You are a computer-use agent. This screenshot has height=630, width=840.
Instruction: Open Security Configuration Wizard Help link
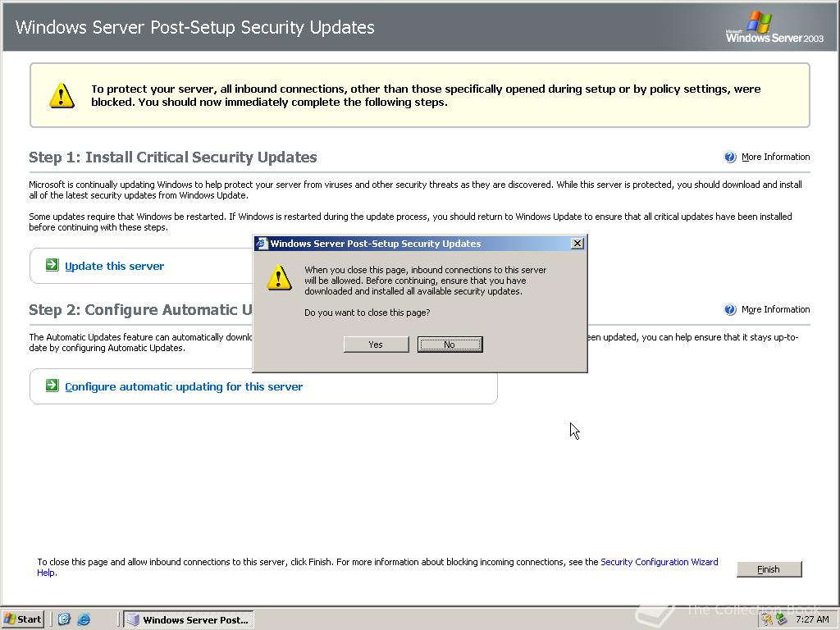[x=660, y=562]
